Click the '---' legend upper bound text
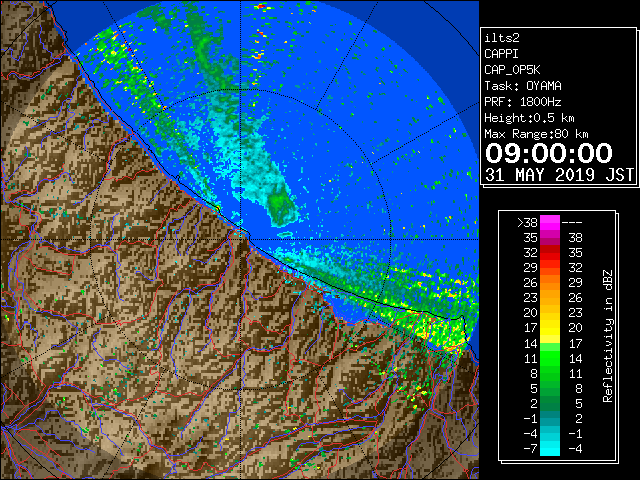The width and height of the screenshot is (640, 480). coord(572,223)
